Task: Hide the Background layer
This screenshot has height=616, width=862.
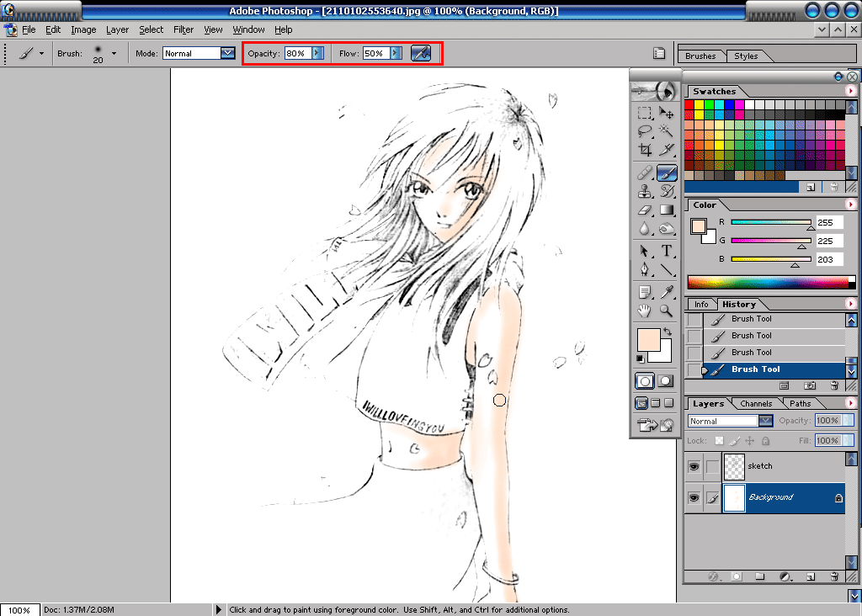Action: (x=694, y=498)
